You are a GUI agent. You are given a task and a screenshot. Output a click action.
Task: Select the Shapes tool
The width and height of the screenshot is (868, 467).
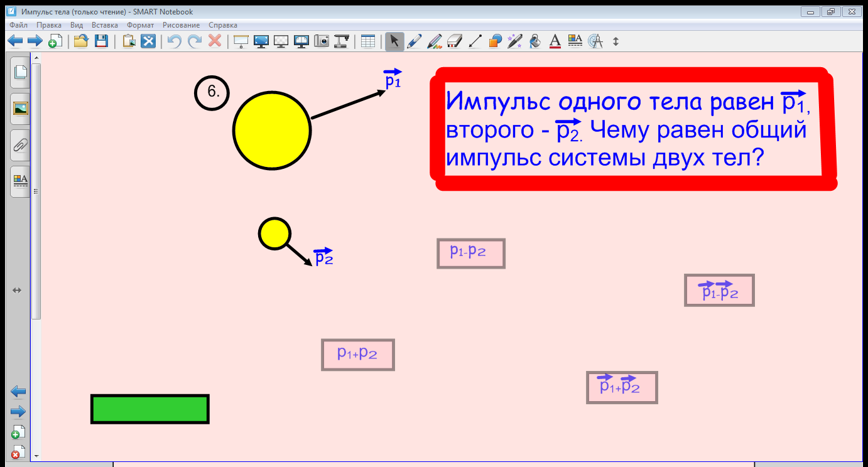(x=495, y=41)
